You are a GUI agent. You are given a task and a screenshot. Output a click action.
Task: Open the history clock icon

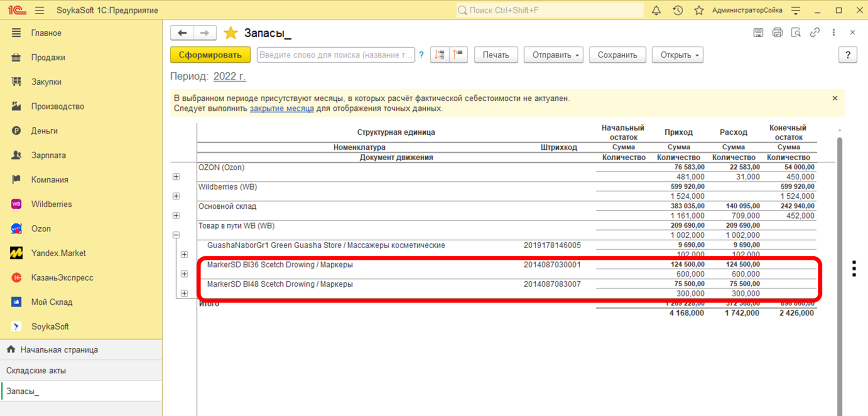[x=678, y=10]
